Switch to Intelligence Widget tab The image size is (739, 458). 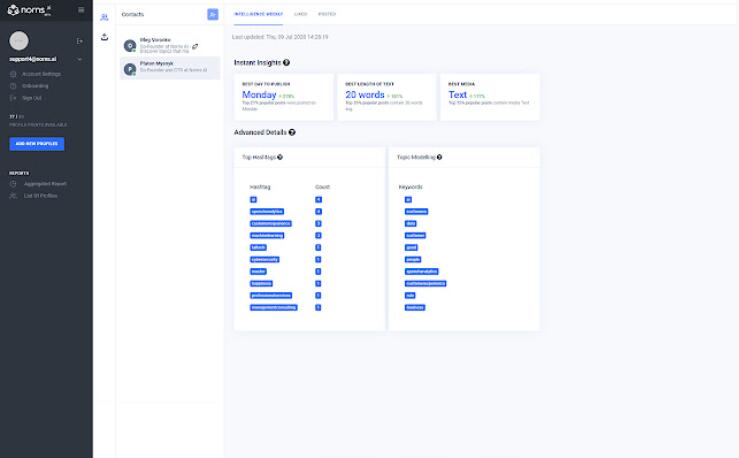point(258,14)
